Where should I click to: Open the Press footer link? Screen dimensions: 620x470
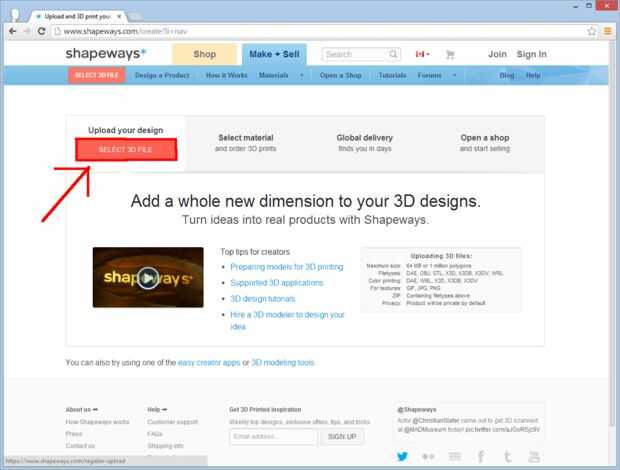[74, 434]
